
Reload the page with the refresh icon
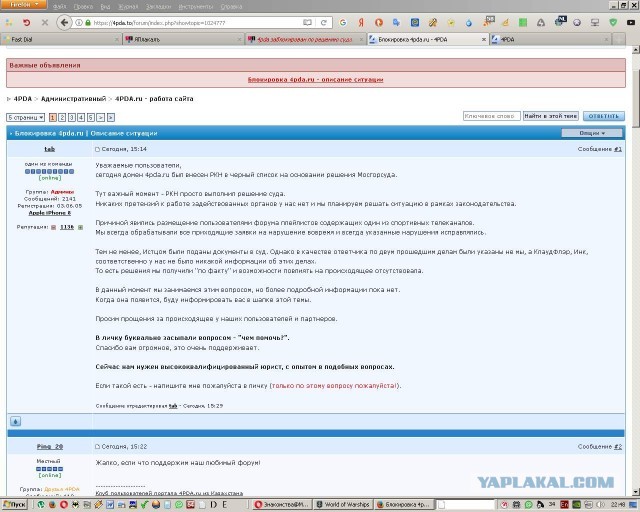tap(324, 23)
